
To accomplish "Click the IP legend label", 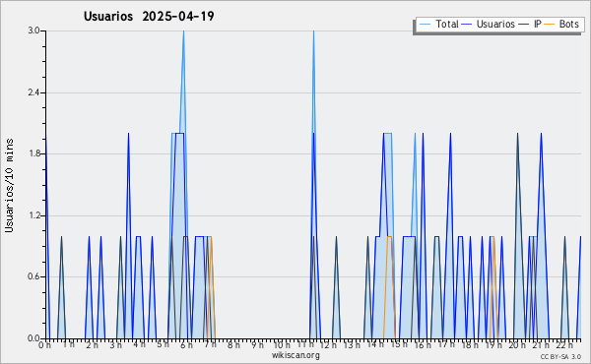I will point(538,25).
